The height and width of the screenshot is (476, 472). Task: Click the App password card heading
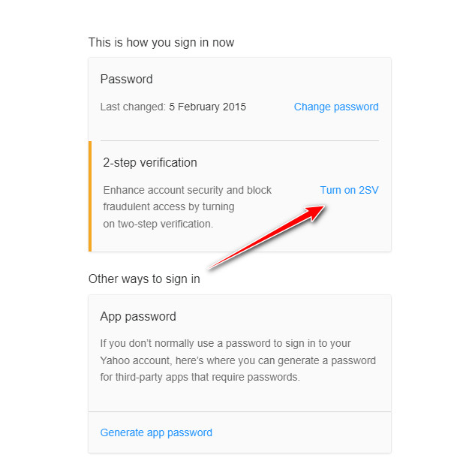click(138, 317)
